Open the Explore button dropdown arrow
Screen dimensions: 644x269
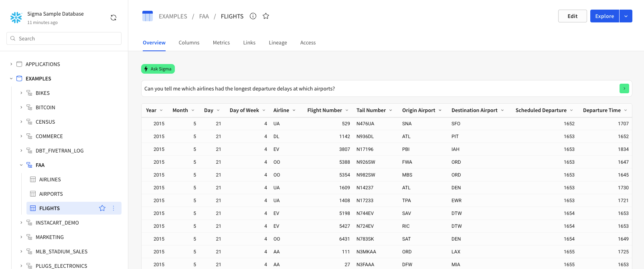pyautogui.click(x=626, y=16)
